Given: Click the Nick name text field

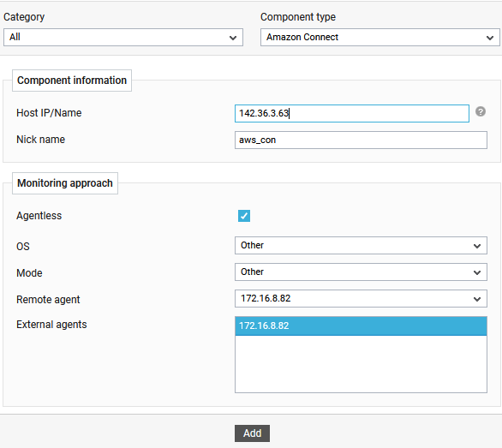Looking at the screenshot, I should point(361,140).
